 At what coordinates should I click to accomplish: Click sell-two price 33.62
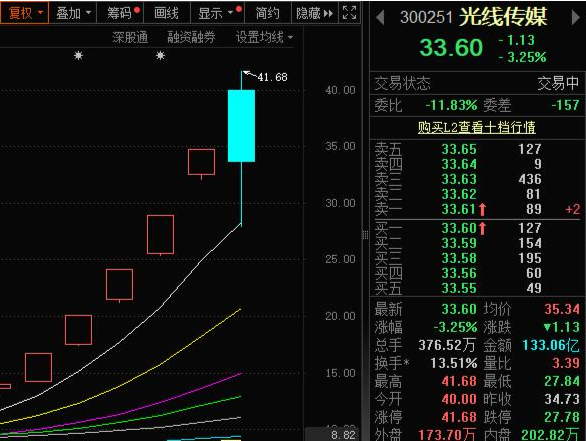coord(459,194)
